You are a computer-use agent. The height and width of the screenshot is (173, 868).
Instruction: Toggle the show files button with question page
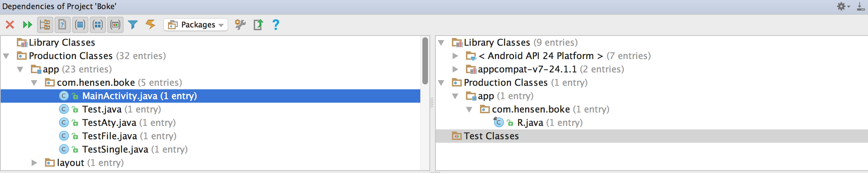point(63,25)
